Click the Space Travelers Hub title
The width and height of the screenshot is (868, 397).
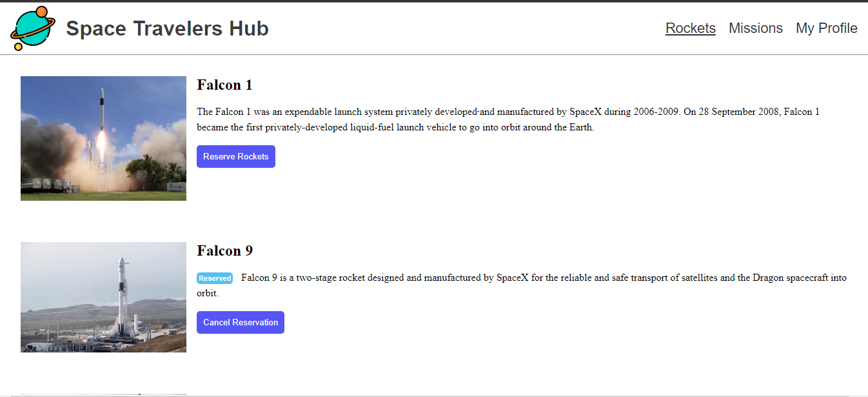point(167,28)
